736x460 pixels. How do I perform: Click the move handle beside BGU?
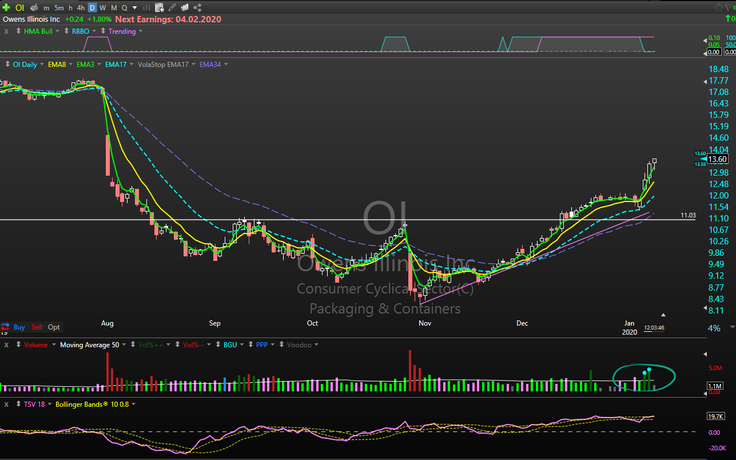point(218,345)
